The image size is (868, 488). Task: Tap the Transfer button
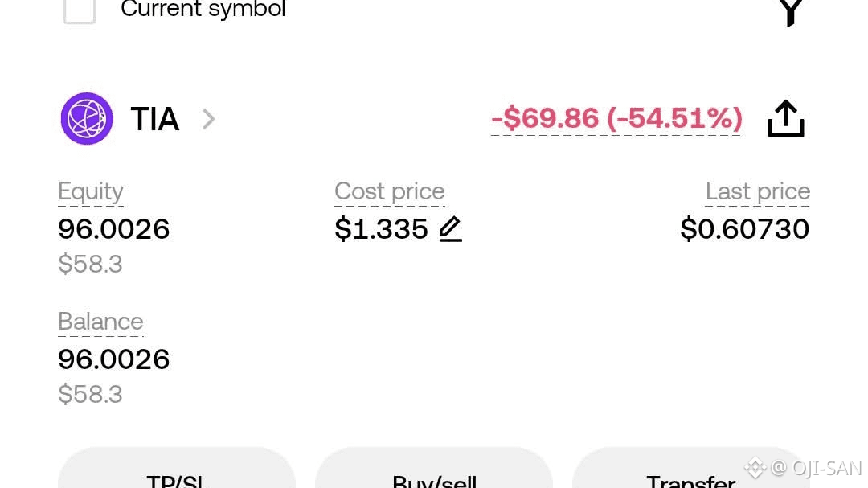pos(690,474)
